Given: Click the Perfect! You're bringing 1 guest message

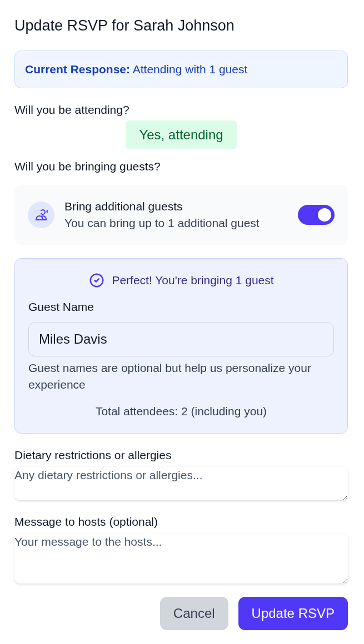Looking at the screenshot, I should [x=193, y=280].
